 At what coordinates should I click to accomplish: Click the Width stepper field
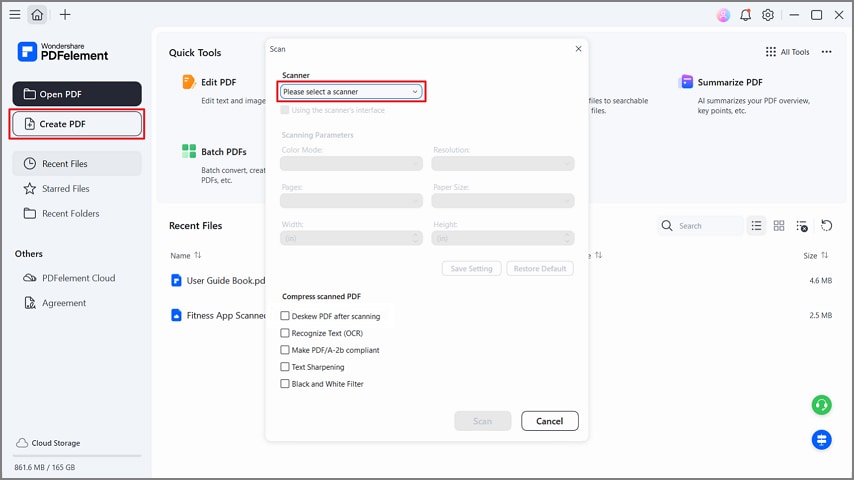point(351,238)
